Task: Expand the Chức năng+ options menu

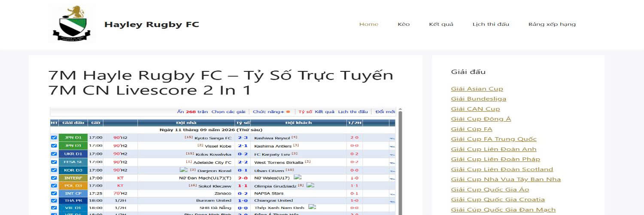Action: pyautogui.click(x=268, y=112)
